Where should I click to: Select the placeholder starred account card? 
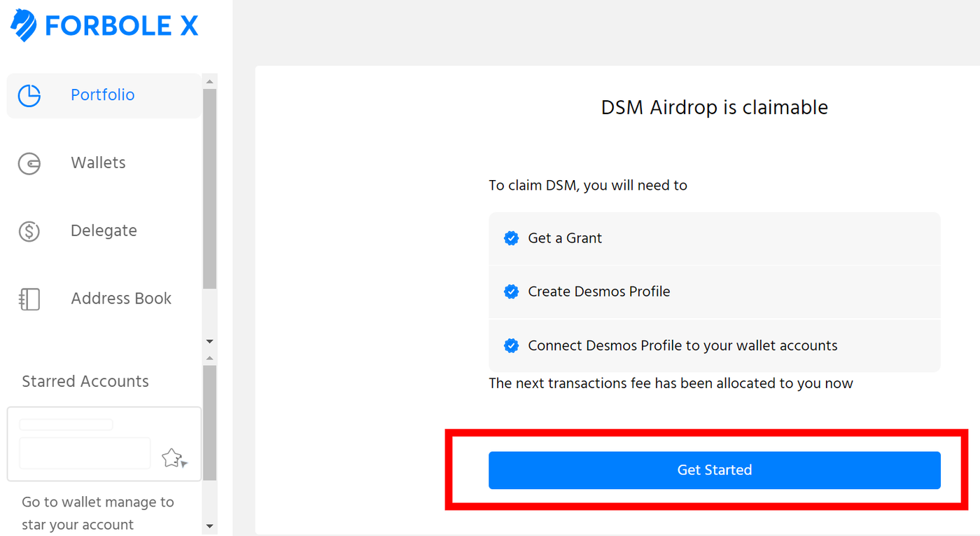[104, 444]
